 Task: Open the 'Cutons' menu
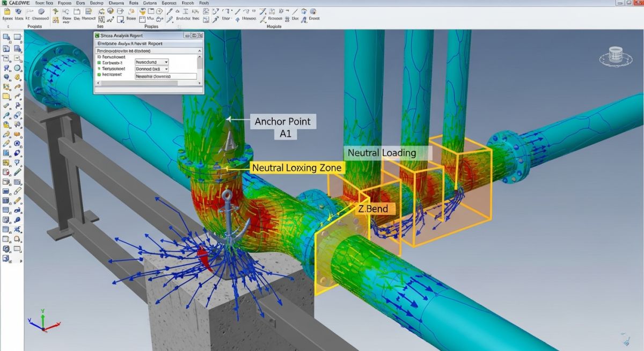point(150,3)
